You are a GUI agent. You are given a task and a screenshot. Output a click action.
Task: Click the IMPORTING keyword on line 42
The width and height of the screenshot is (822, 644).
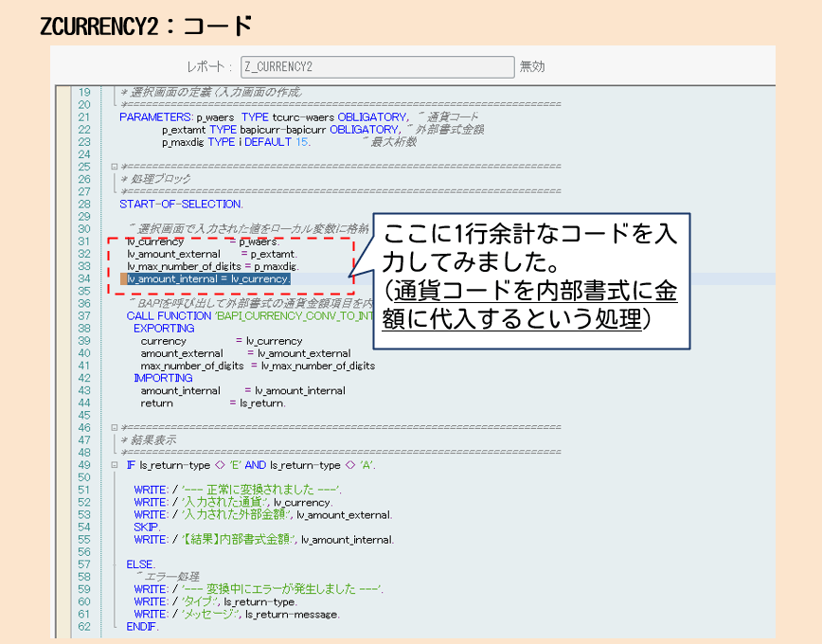163,378
